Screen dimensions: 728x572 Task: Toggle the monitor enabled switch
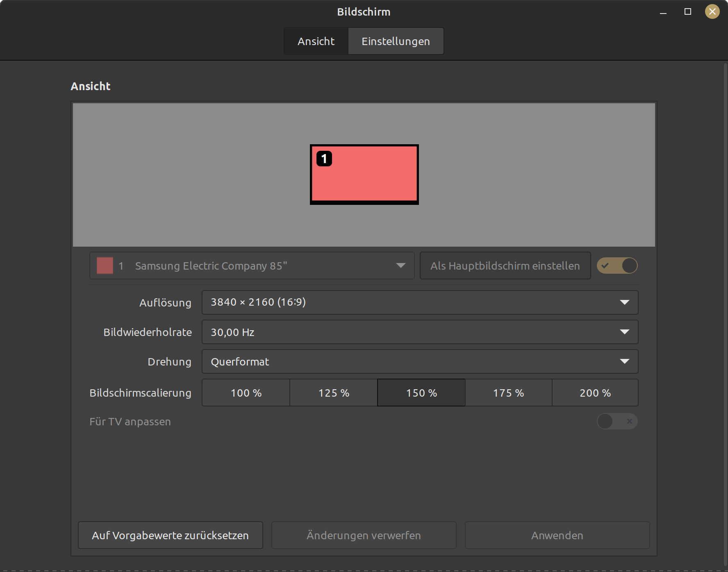(617, 266)
